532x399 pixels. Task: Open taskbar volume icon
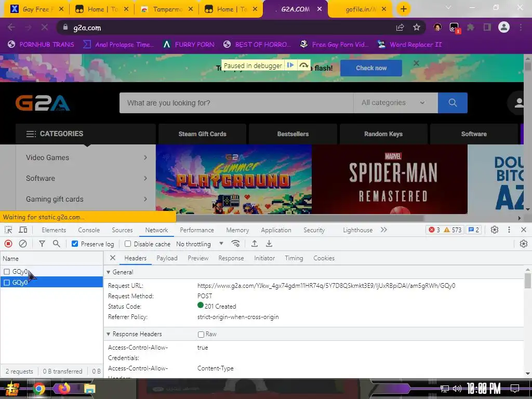tap(457, 389)
